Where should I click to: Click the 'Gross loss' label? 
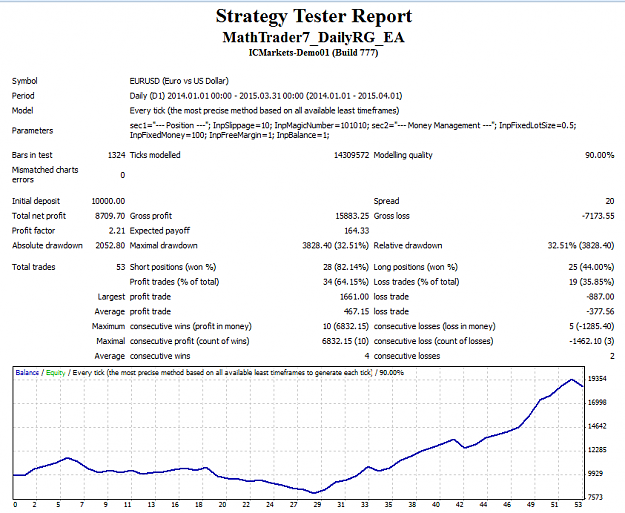coord(391,216)
